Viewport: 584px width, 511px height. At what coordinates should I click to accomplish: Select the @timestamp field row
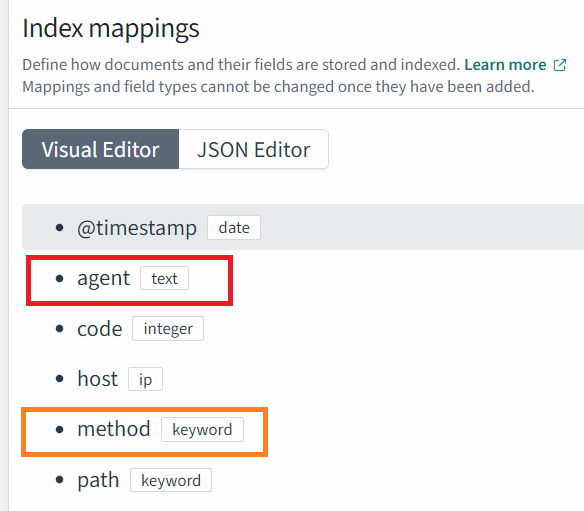303,227
